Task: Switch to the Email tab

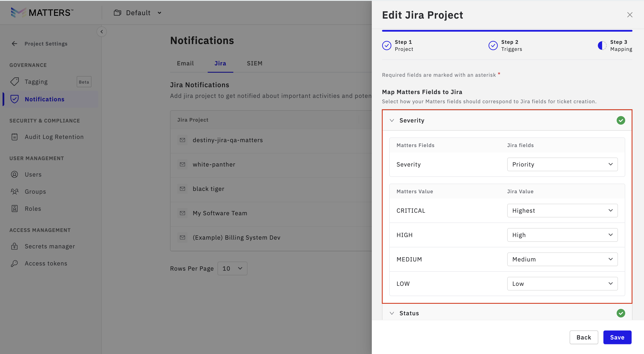Action: pyautogui.click(x=185, y=63)
